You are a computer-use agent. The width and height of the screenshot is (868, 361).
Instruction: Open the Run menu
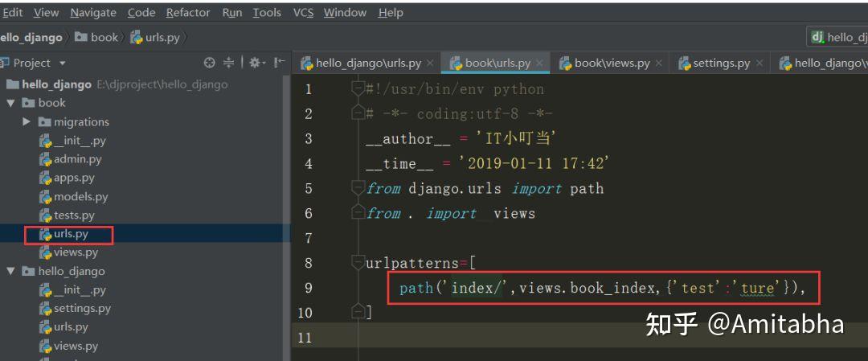point(232,12)
